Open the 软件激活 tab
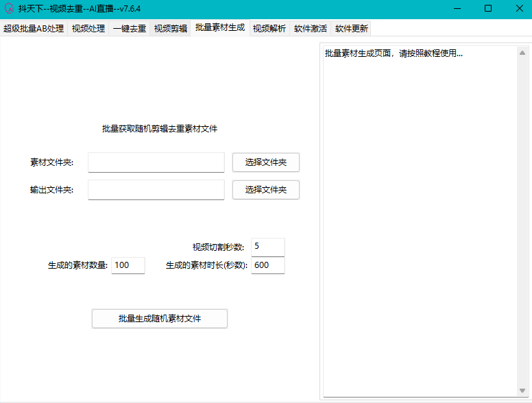Screen dimensions: 532x403 311,29
